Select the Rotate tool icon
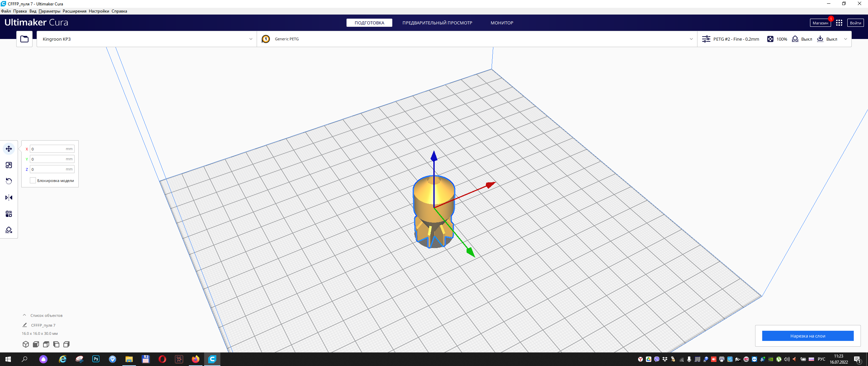The height and width of the screenshot is (366, 868). pos(9,181)
